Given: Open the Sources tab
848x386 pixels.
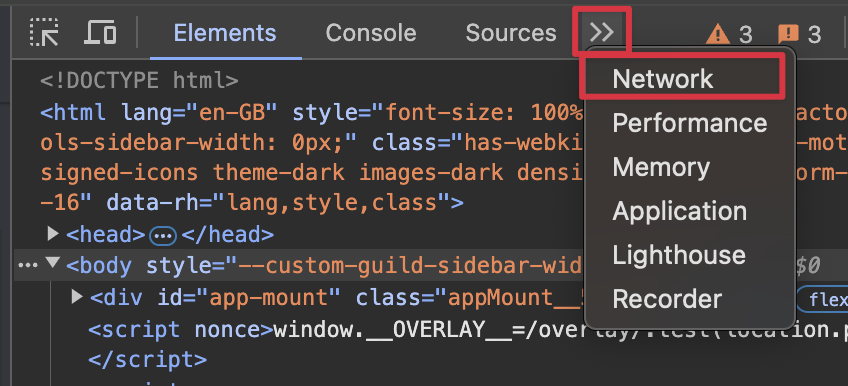Looking at the screenshot, I should (511, 33).
